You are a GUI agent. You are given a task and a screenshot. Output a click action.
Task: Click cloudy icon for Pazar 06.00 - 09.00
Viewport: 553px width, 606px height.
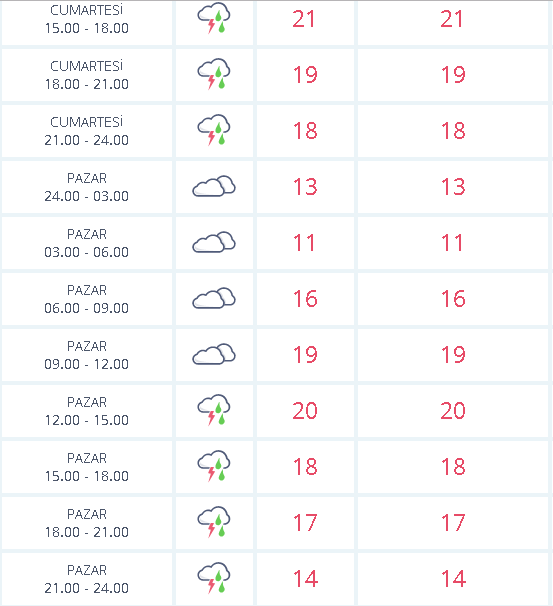[x=214, y=298]
